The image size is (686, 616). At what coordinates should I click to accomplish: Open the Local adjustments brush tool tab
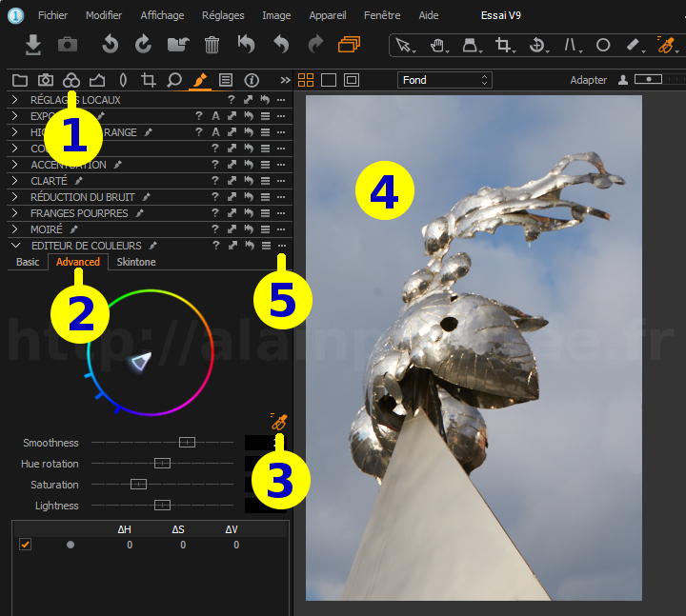(200, 80)
